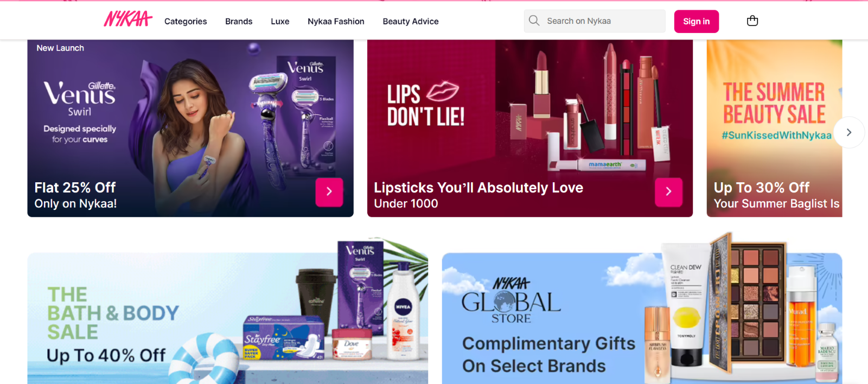The width and height of the screenshot is (868, 384).
Task: Click the search magnifier icon
Action: [x=534, y=21]
